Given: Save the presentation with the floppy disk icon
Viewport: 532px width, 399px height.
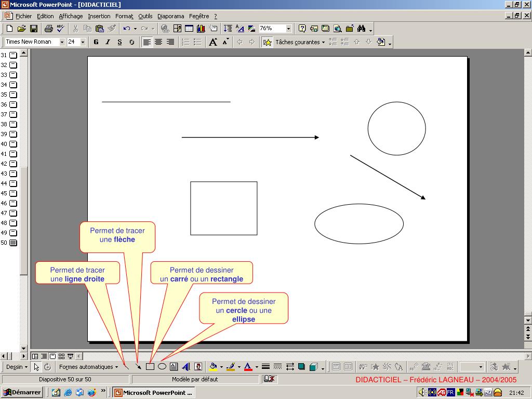Looking at the screenshot, I should point(34,29).
